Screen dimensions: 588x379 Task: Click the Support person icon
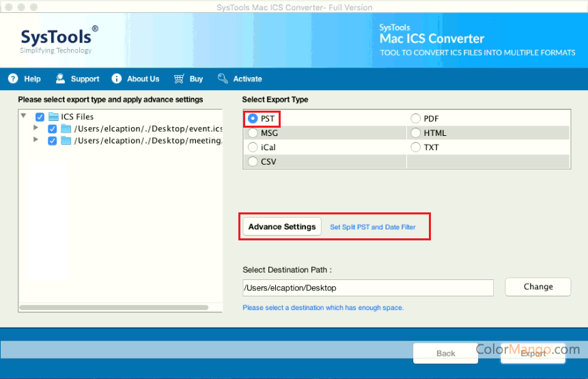click(61, 79)
